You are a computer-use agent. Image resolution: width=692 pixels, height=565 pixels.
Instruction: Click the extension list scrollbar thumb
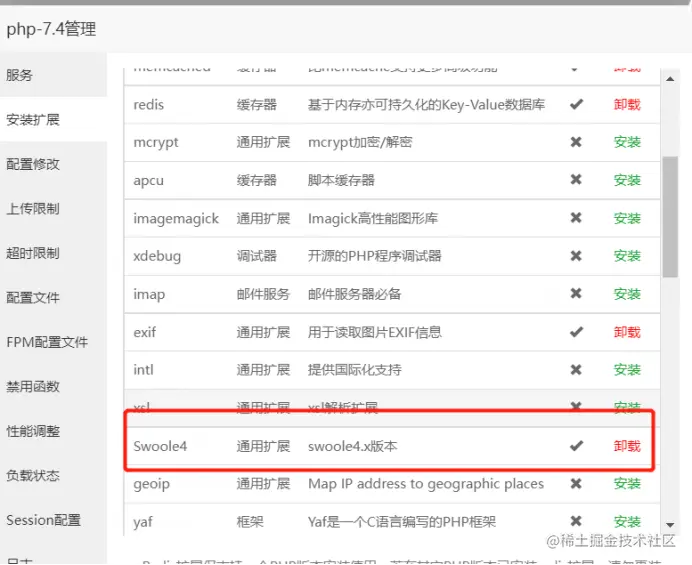click(x=670, y=217)
